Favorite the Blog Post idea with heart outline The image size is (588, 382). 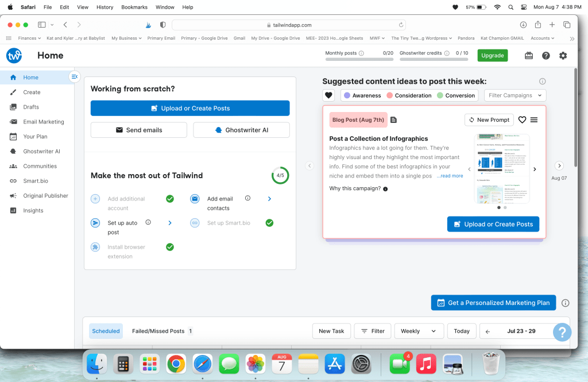[522, 120]
